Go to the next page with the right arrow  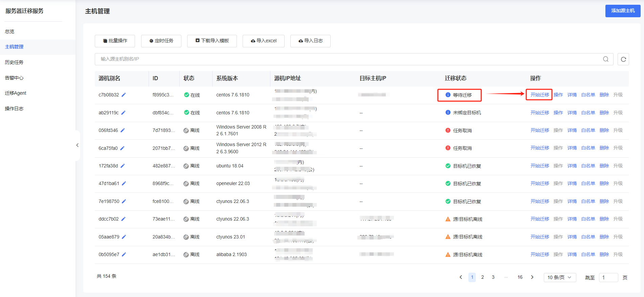pyautogui.click(x=532, y=277)
